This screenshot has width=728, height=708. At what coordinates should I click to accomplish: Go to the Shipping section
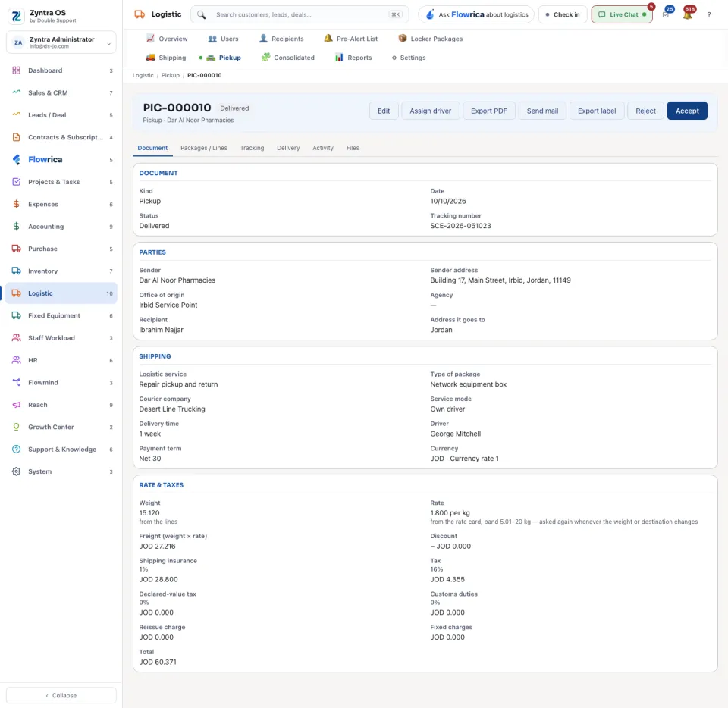166,58
